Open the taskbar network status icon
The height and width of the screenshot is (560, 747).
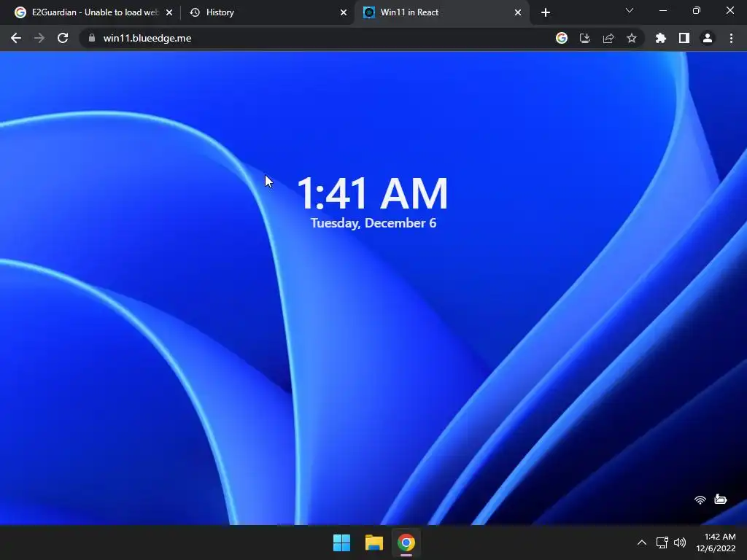tap(662, 542)
